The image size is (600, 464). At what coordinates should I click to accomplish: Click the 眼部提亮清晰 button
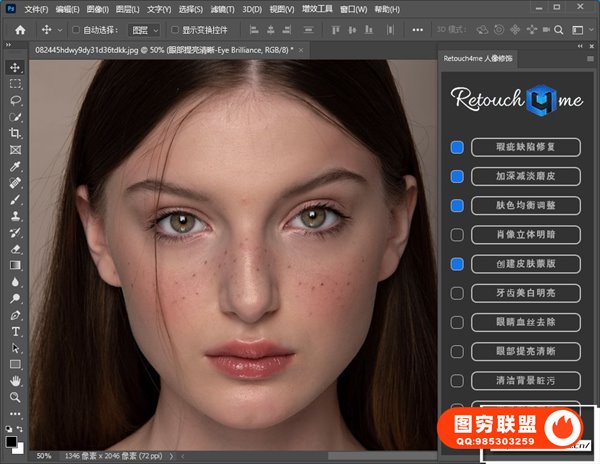[x=526, y=352]
